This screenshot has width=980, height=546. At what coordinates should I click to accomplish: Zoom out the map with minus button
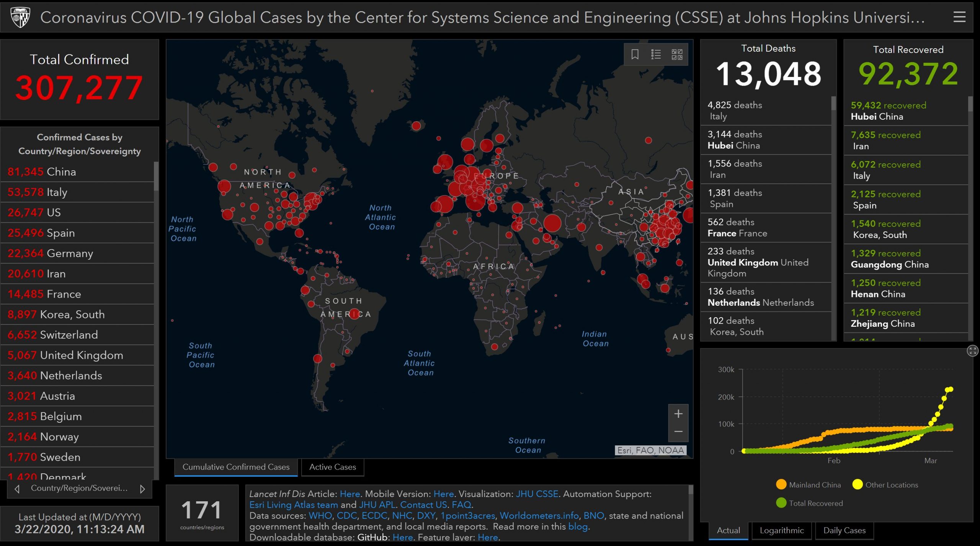[x=678, y=431]
